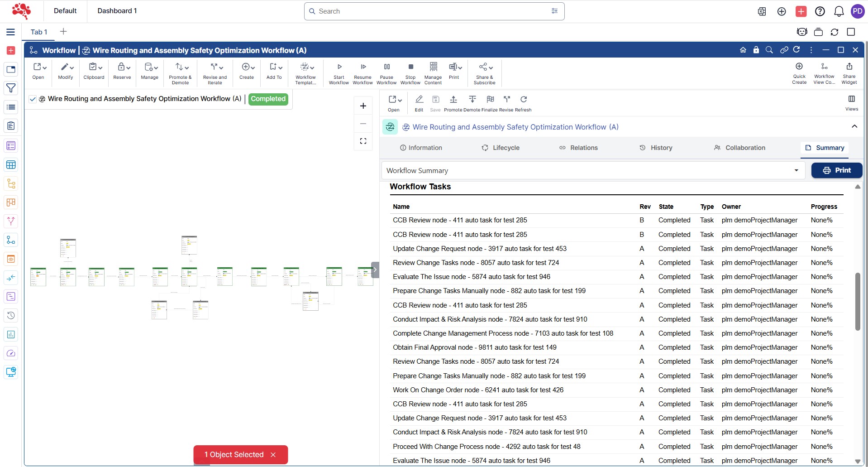This screenshot has width=868, height=467.
Task: Dismiss the 1 Object Selected banner
Action: click(273, 455)
